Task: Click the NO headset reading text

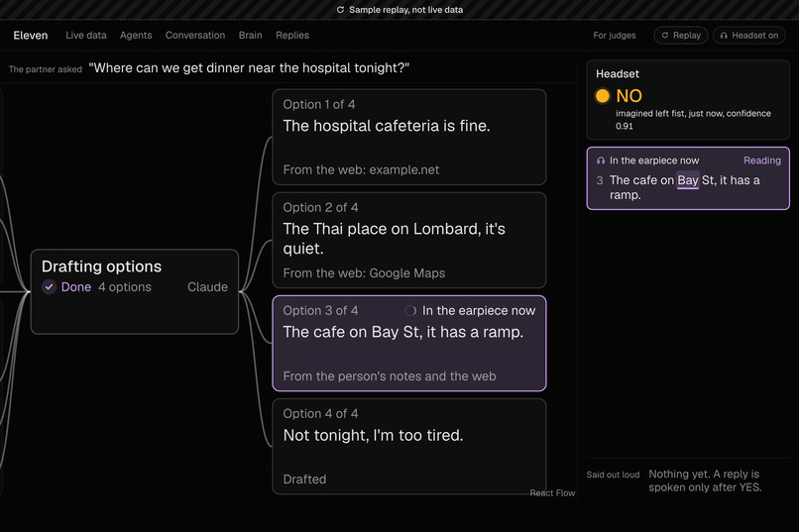Action: coord(628,96)
